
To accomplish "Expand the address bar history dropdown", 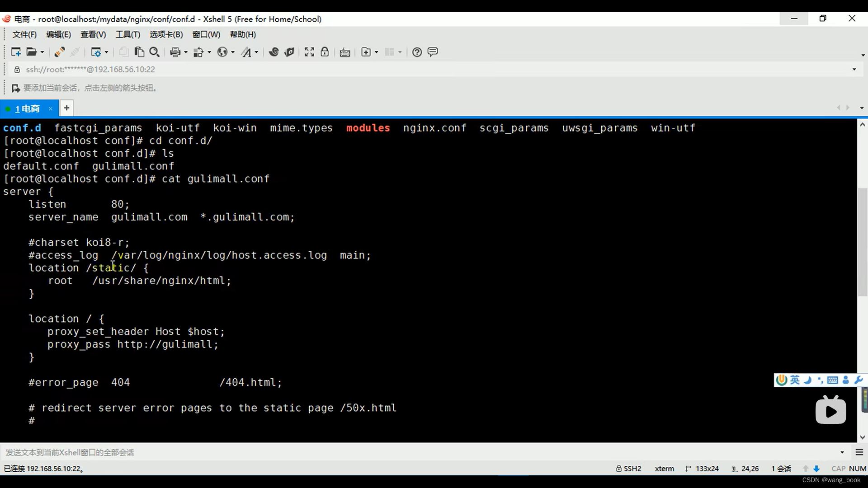I will coord(854,70).
